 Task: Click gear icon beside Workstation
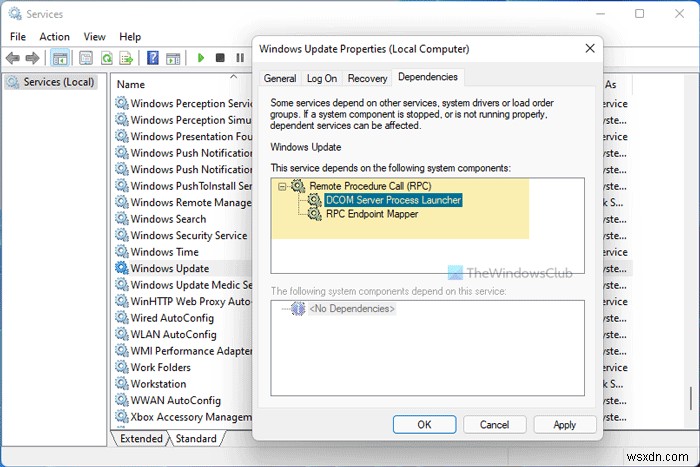coord(121,384)
